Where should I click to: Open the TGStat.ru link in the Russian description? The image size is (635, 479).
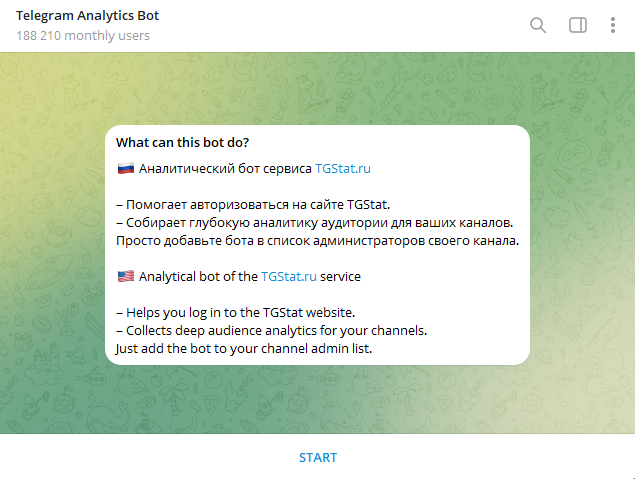click(x=343, y=168)
